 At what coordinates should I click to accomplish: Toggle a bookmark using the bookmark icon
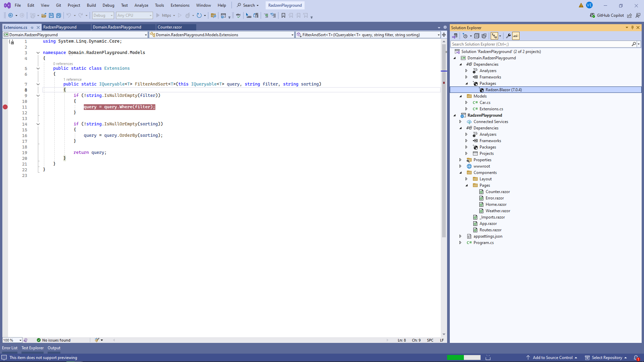(283, 15)
